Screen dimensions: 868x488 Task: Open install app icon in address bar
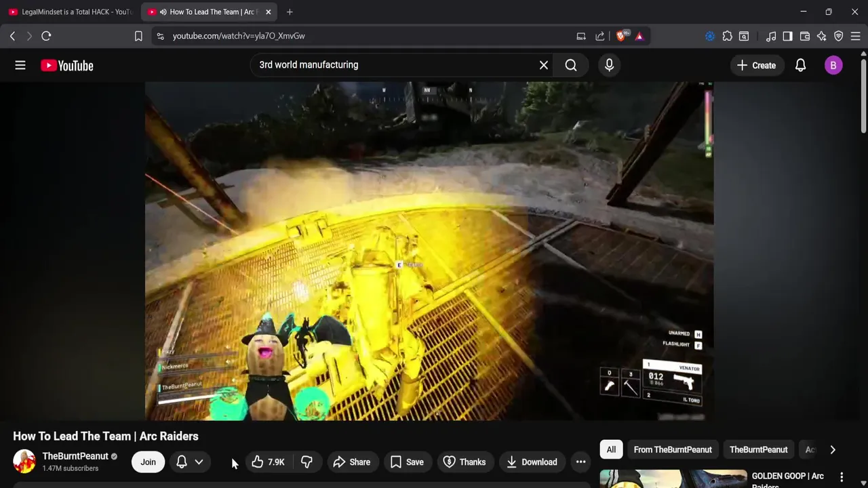point(581,36)
